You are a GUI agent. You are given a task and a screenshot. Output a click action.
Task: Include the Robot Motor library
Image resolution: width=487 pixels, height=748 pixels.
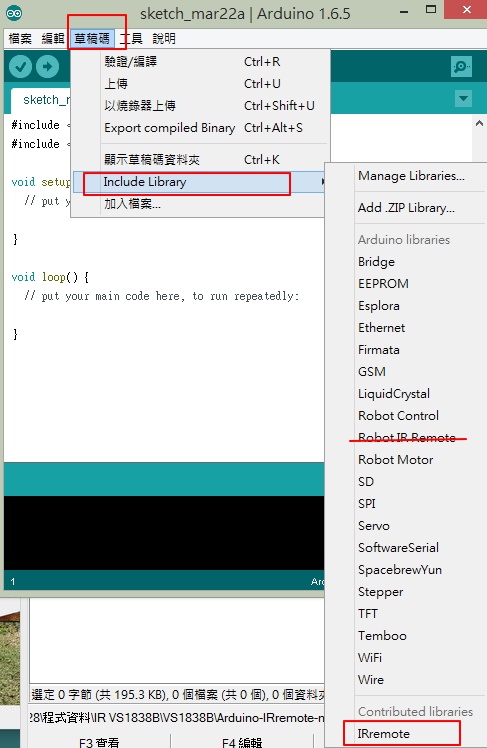point(395,459)
